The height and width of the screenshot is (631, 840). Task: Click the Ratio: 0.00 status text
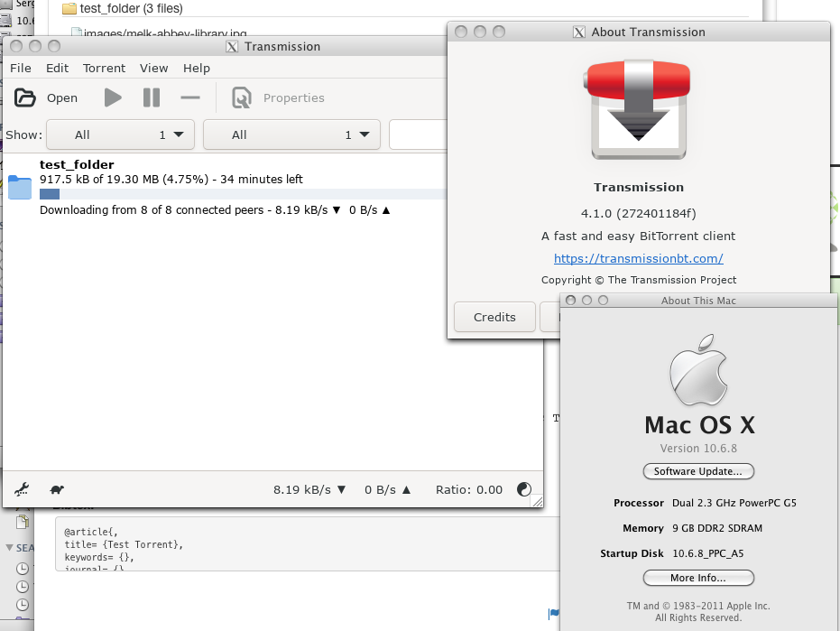pos(469,489)
